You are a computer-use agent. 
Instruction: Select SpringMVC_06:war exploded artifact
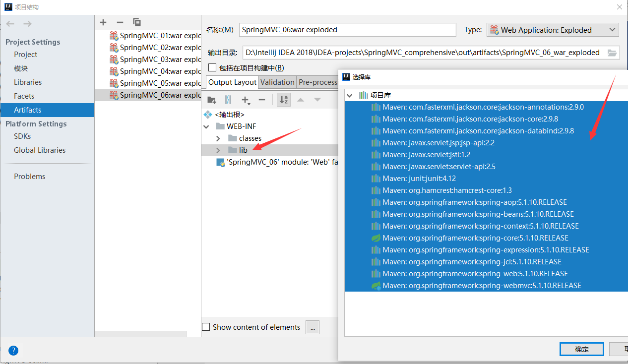tap(148, 95)
